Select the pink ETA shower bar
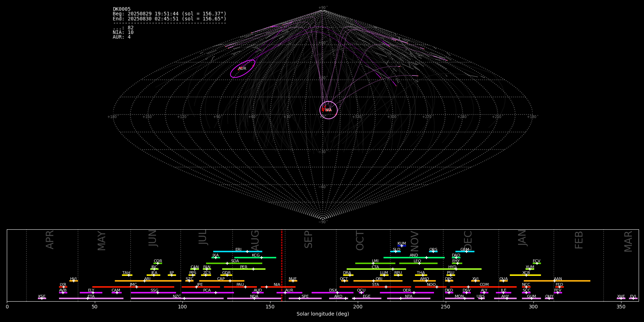This screenshot has height=322, width=644. pos(91,298)
